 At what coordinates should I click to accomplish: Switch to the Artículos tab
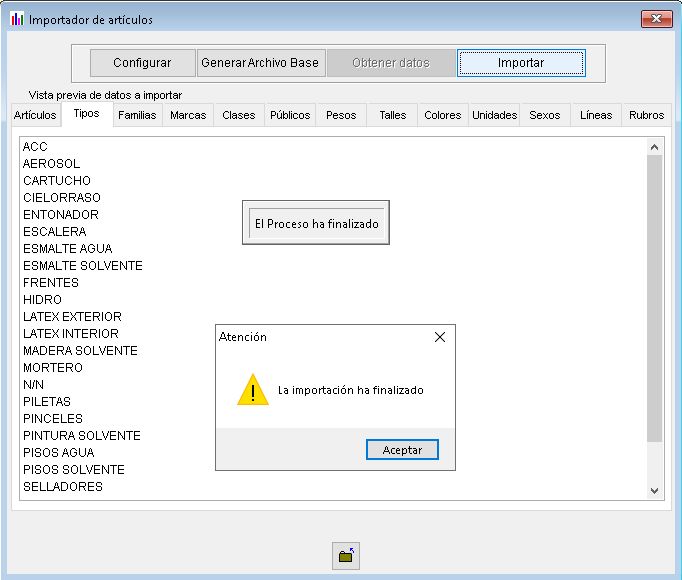click(x=35, y=115)
